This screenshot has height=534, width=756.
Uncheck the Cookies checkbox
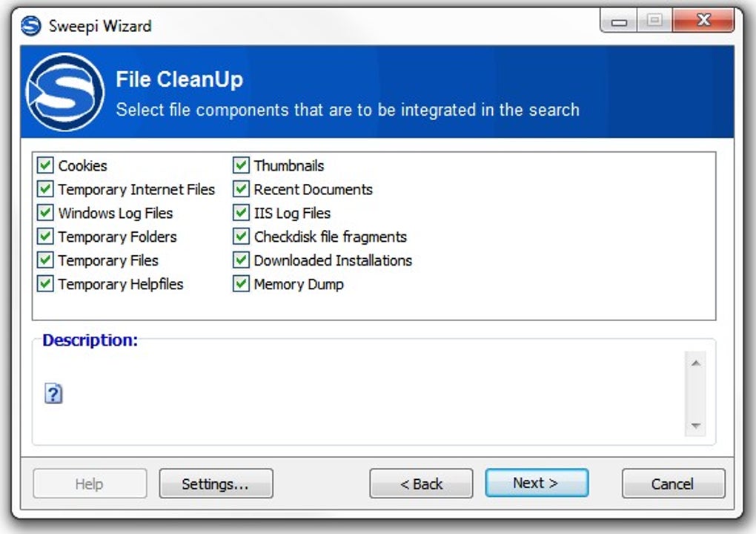[x=45, y=165]
